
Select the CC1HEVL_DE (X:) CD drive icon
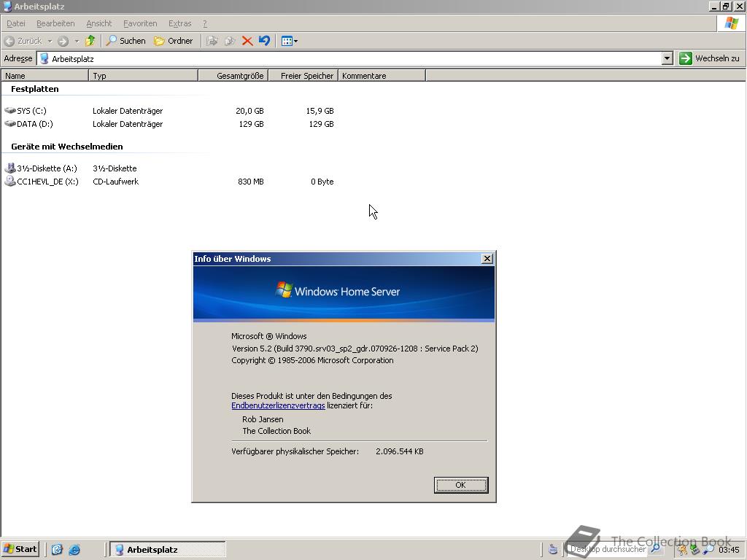10,182
